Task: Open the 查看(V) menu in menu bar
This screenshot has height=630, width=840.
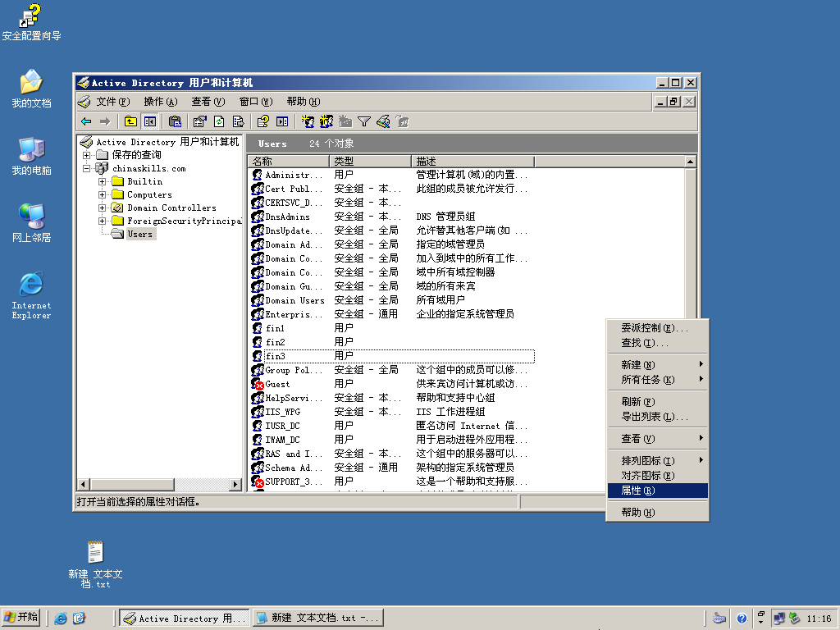Action: coord(208,102)
